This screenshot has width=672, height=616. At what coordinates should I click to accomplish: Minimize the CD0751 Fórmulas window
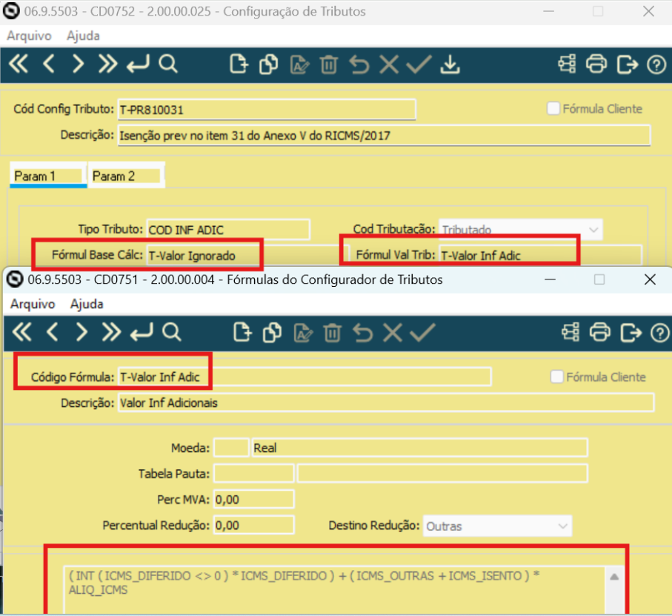(550, 279)
